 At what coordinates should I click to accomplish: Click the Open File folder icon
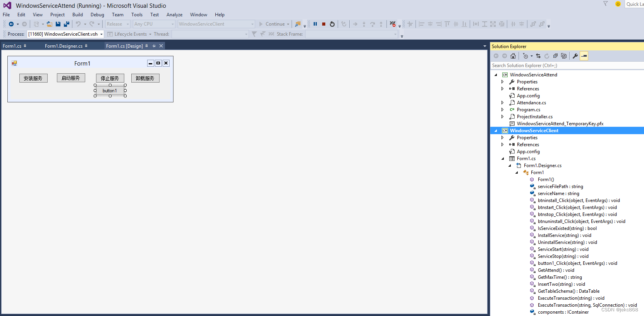50,24
